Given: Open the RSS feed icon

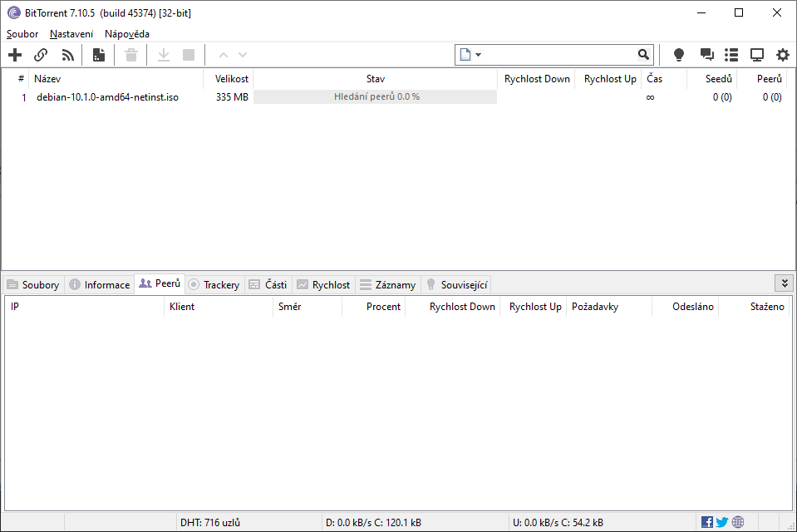Looking at the screenshot, I should (67, 54).
